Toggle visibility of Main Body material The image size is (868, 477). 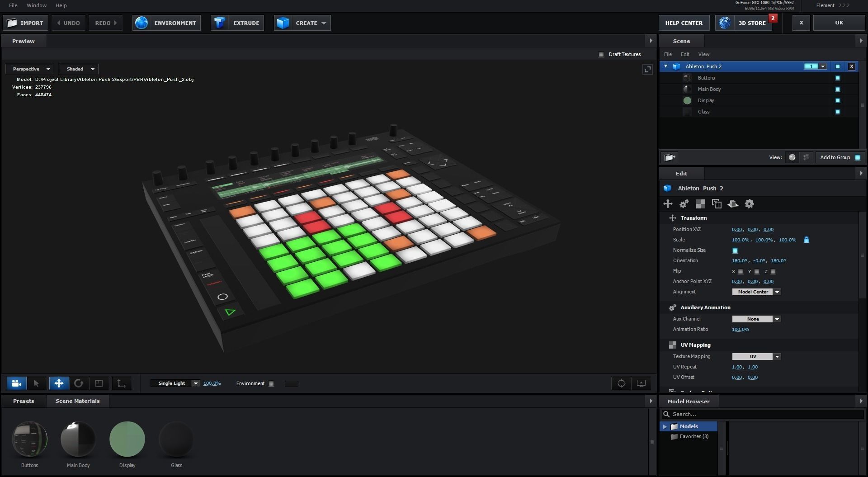click(838, 89)
